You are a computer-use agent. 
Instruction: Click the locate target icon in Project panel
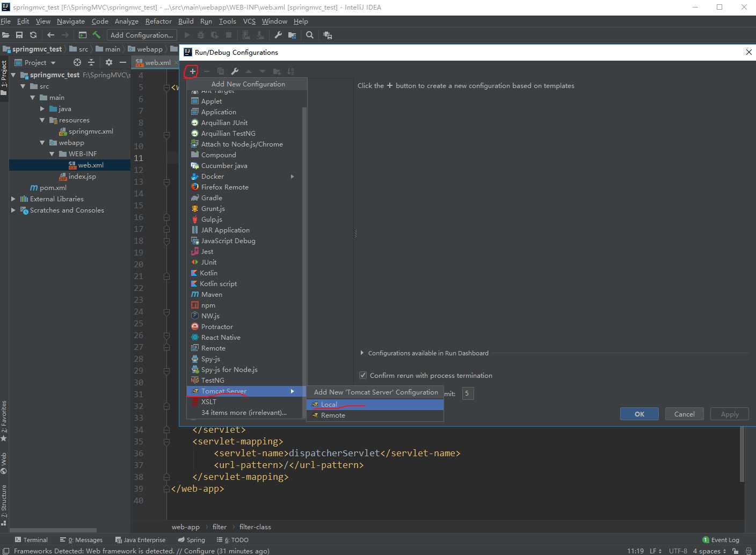[x=77, y=62]
